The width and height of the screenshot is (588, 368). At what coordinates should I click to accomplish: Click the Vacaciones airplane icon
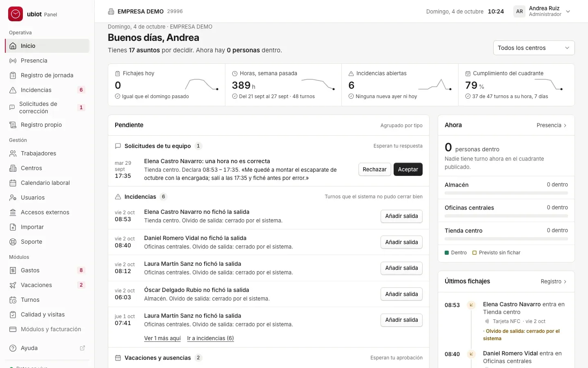click(x=13, y=285)
